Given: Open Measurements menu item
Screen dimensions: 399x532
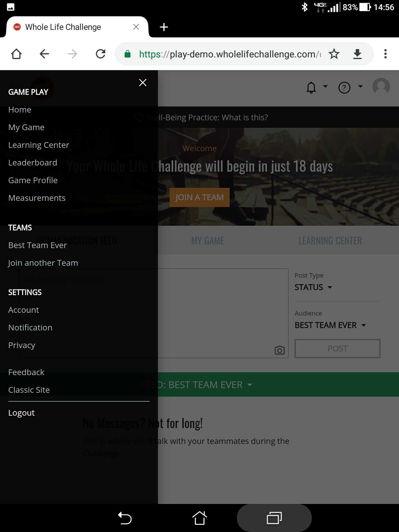Looking at the screenshot, I should 37,198.
